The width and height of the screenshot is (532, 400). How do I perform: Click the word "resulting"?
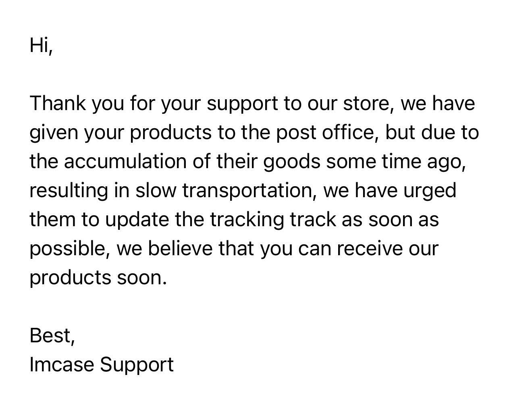[69, 191]
